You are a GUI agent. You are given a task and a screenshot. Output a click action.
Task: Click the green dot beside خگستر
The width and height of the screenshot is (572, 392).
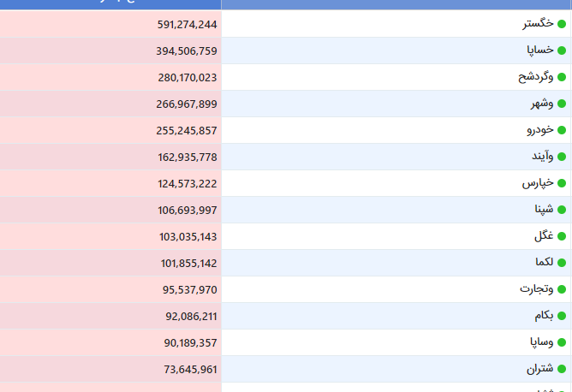(x=562, y=24)
